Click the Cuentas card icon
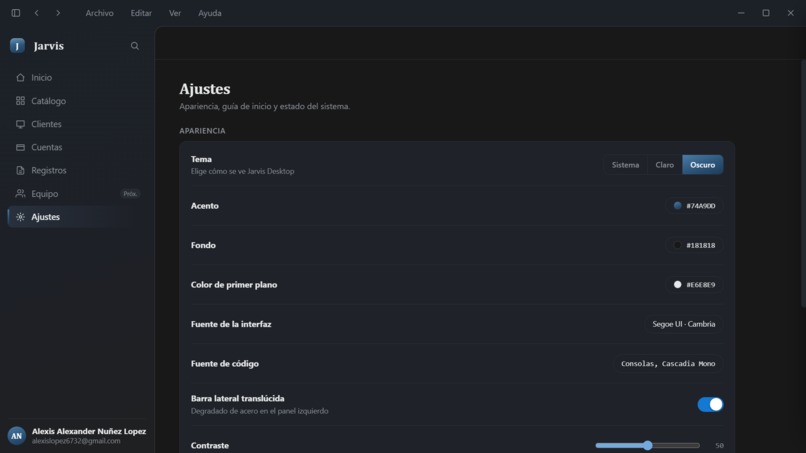Image resolution: width=806 pixels, height=453 pixels. tap(20, 147)
